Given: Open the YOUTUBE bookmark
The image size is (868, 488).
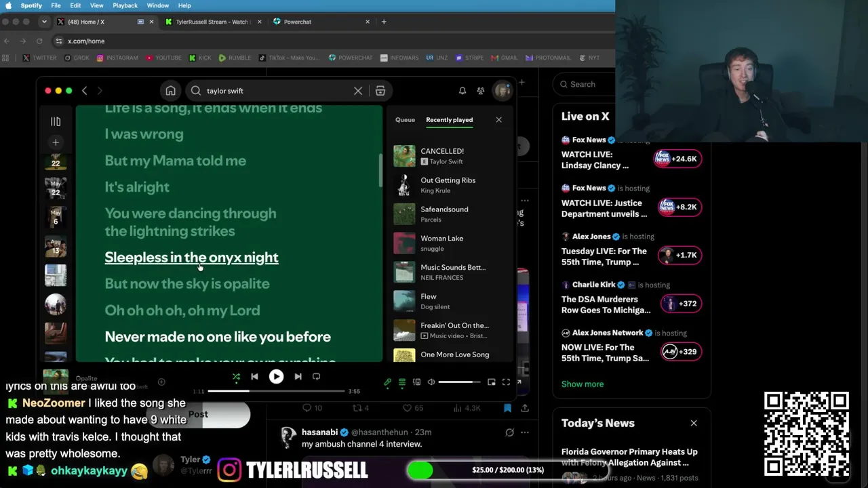Looking at the screenshot, I should click(x=163, y=58).
